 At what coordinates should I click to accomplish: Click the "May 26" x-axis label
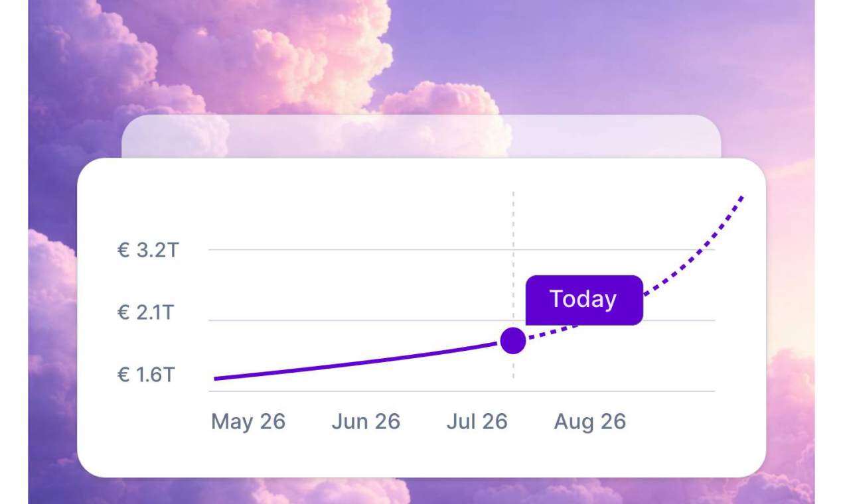pyautogui.click(x=248, y=422)
